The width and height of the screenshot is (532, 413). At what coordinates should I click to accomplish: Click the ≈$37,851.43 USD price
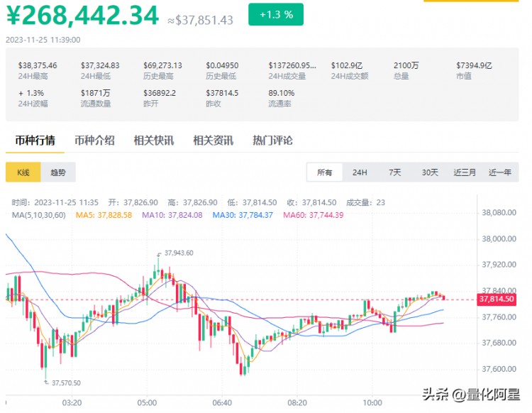click(200, 21)
